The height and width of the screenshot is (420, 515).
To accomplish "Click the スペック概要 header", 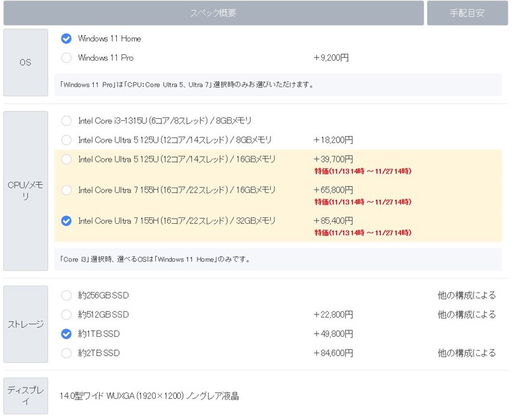I will coord(213,13).
